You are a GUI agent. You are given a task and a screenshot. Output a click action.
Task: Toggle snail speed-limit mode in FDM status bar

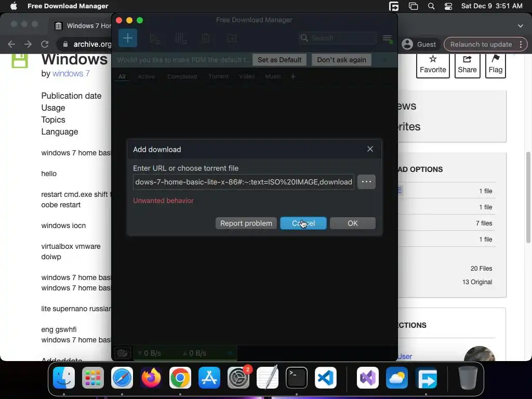point(123,353)
